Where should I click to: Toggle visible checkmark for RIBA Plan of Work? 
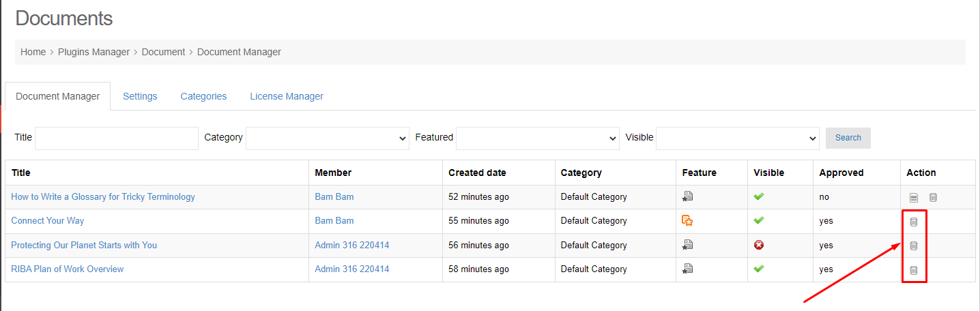point(758,269)
